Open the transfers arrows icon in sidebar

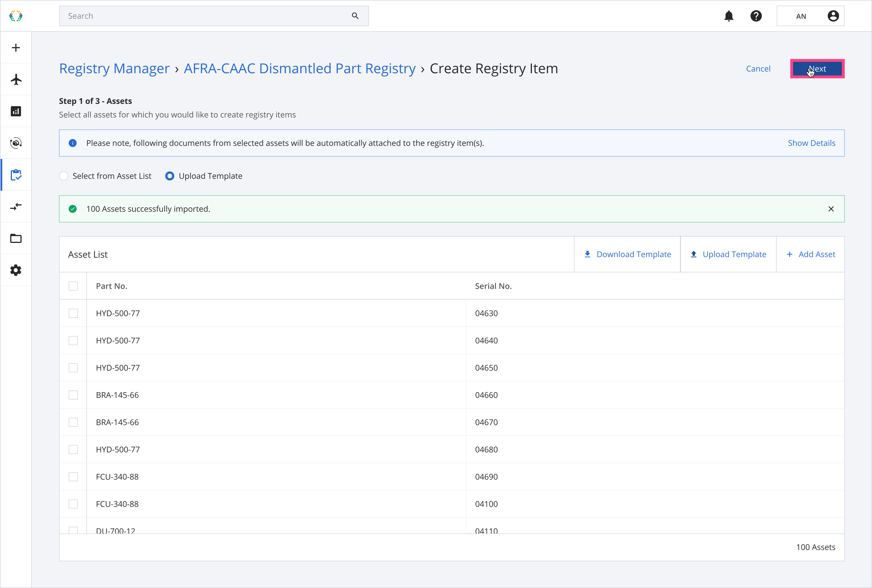(16, 207)
